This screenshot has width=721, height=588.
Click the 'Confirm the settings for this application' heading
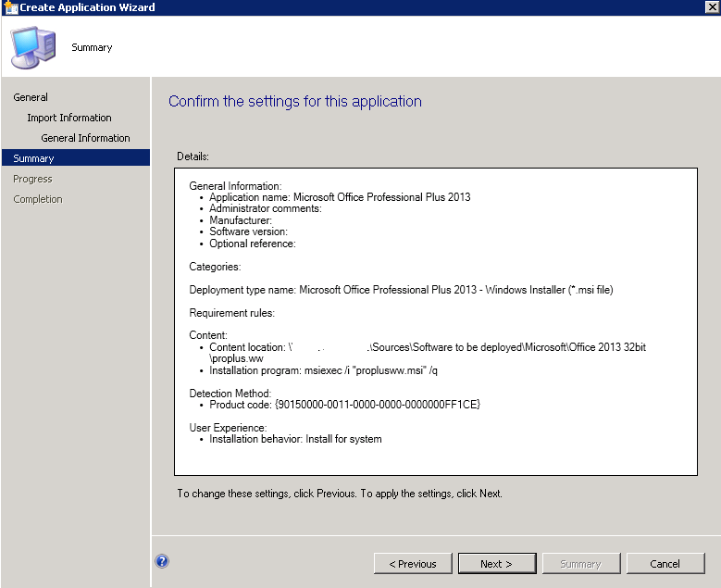tap(295, 101)
